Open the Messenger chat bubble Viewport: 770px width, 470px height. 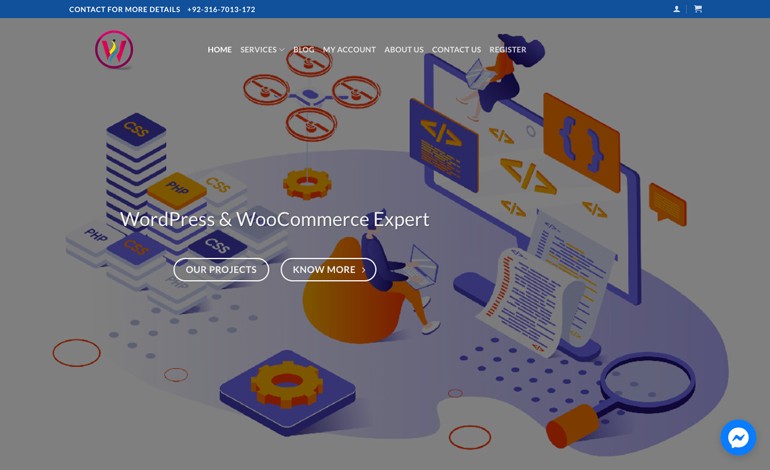click(x=738, y=437)
